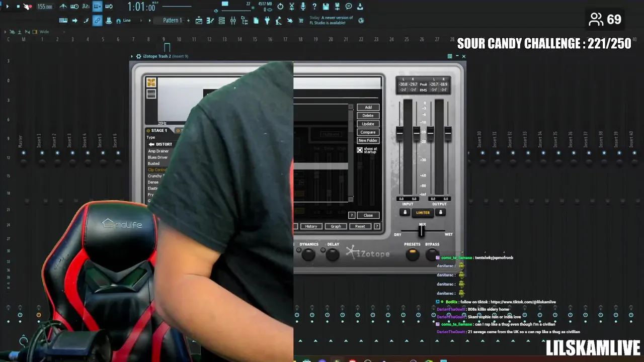Click the detach icon in Trash 2 titlebar
Image resolution: width=644 pixels, height=362 pixels.
[450, 56]
